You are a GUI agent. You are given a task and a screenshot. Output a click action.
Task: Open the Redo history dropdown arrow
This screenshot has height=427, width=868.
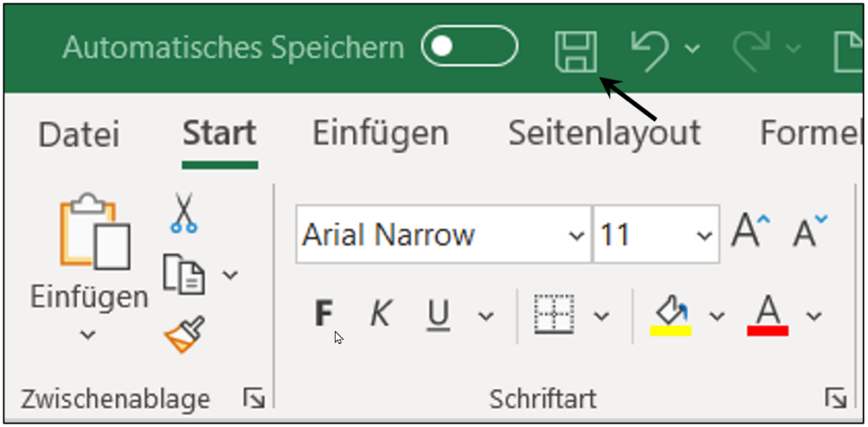click(793, 49)
